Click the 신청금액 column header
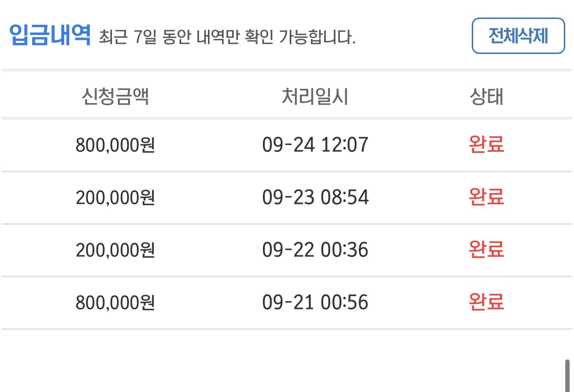Image resolution: width=574 pixels, height=392 pixels. [115, 96]
